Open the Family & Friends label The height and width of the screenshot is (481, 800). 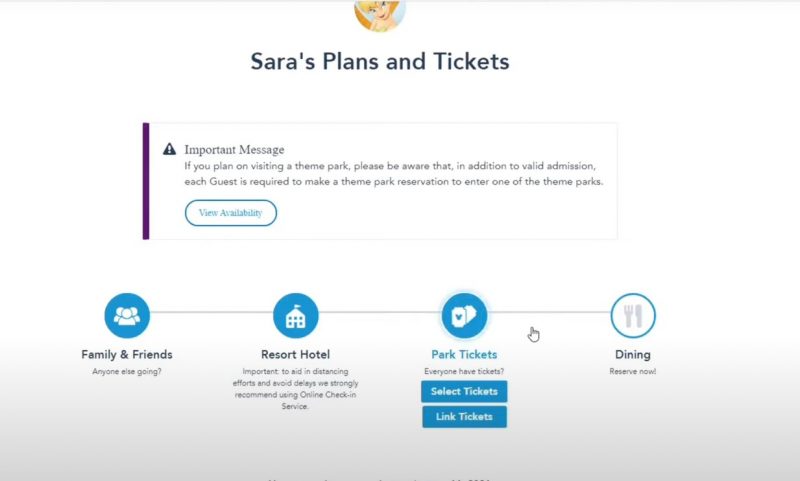127,355
